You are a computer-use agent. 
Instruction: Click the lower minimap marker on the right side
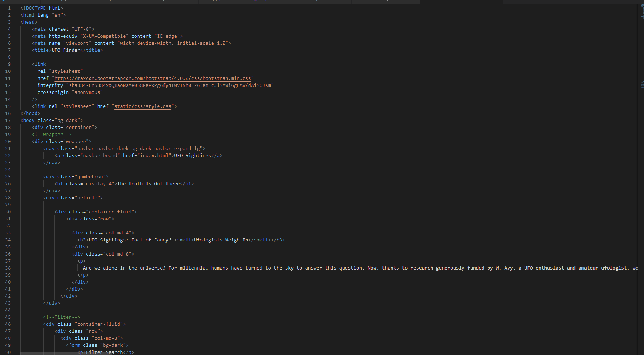tap(642, 84)
